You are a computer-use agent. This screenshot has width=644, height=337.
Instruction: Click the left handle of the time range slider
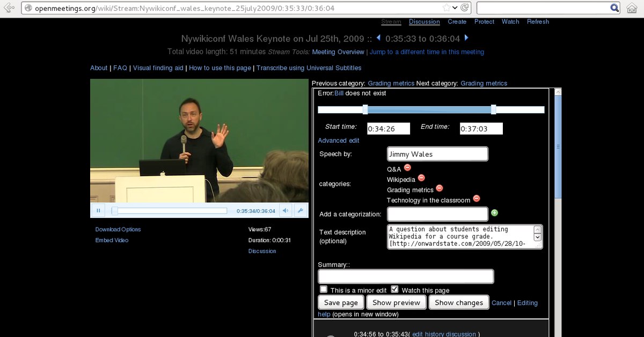pyautogui.click(x=365, y=109)
